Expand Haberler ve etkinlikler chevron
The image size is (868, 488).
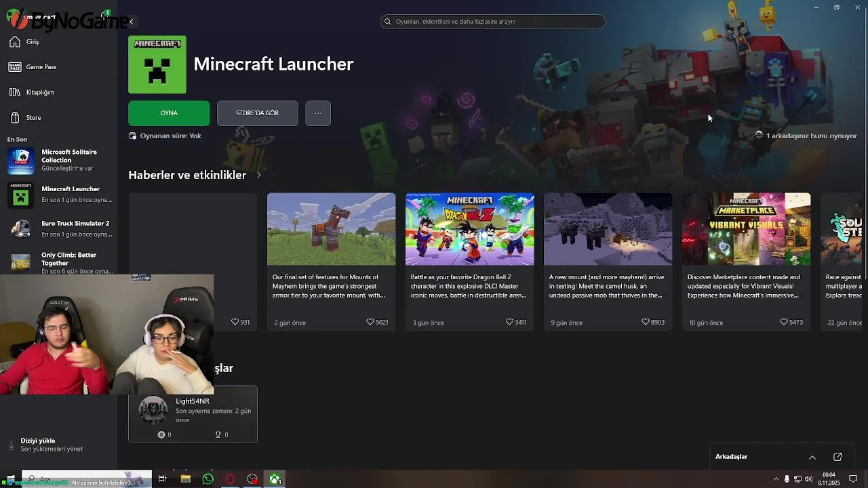258,175
